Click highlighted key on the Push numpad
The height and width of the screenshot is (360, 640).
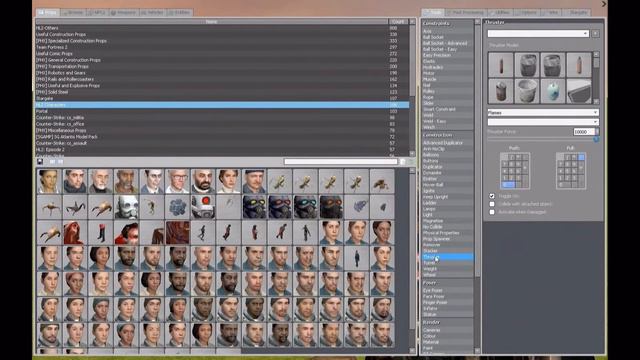tap(508, 184)
